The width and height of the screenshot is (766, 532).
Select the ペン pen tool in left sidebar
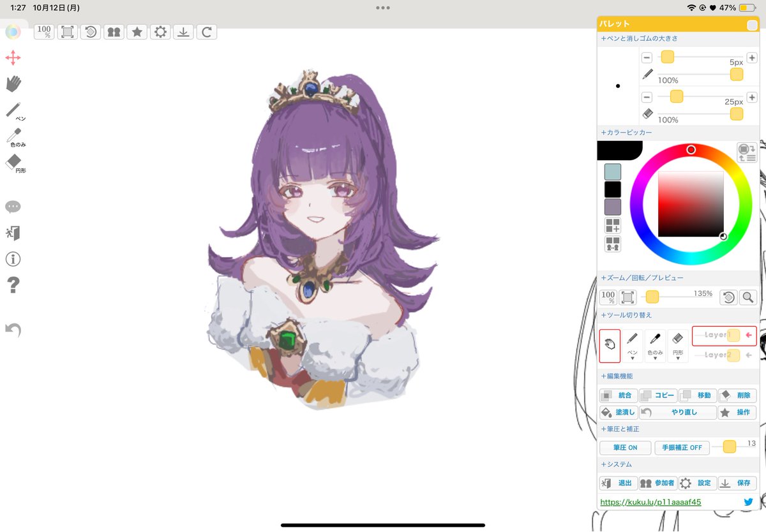[15, 111]
